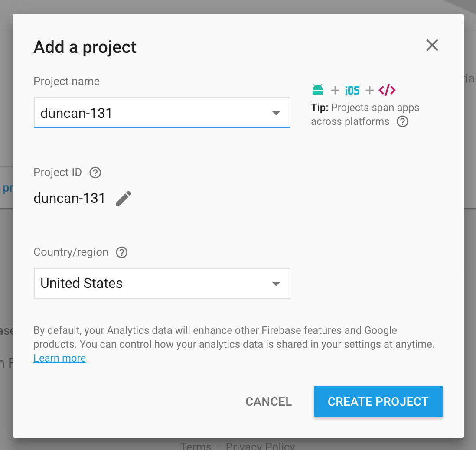Click the duncan-131 Project ID text
Image resolution: width=476 pixels, height=450 pixels.
tap(69, 199)
